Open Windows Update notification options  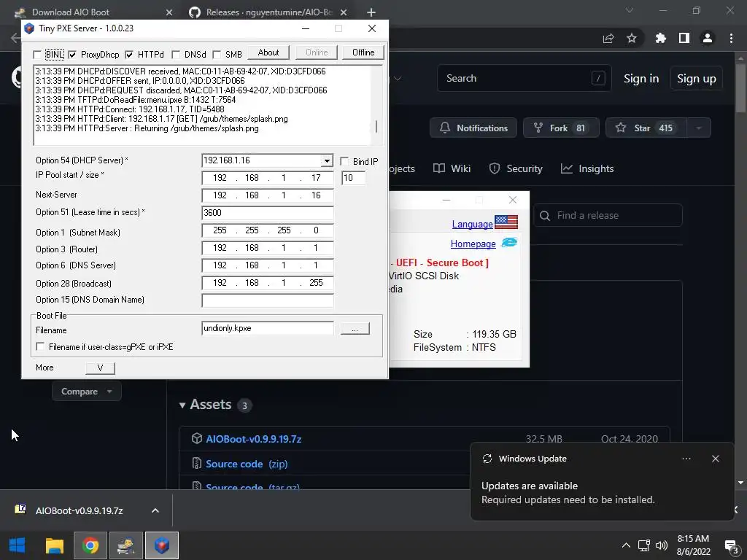[686, 459]
